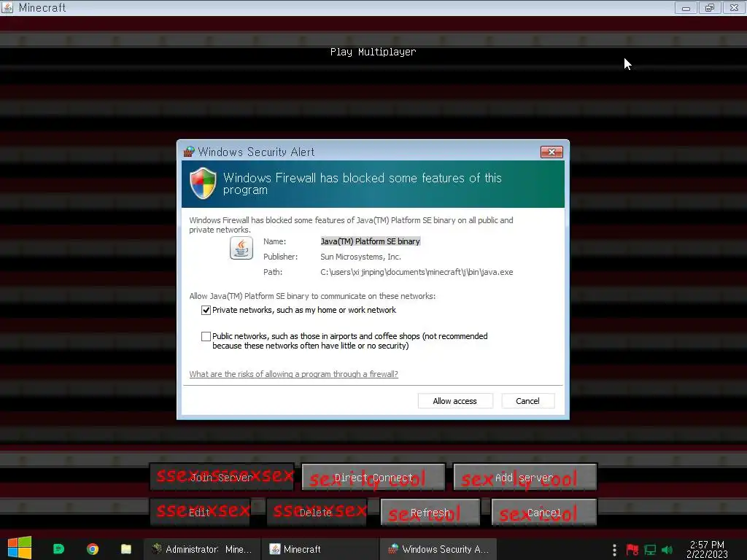747x560 pixels.
Task: Click the Play Multiplayer heading
Action: [373, 52]
